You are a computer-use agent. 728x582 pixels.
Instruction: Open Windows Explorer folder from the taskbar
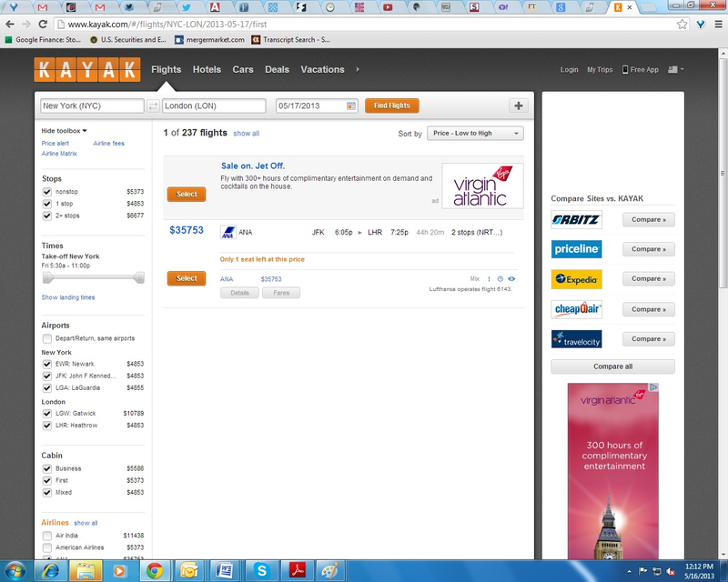pyautogui.click(x=86, y=571)
